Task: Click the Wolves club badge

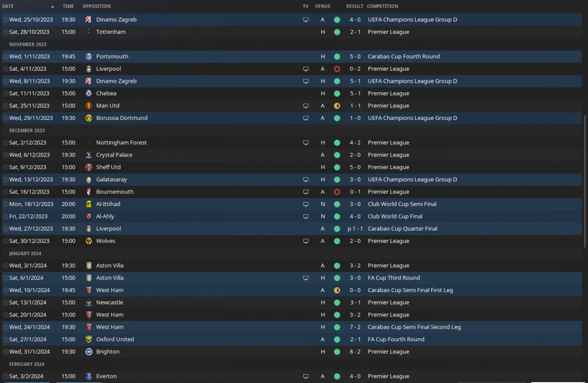Action: [x=88, y=241]
